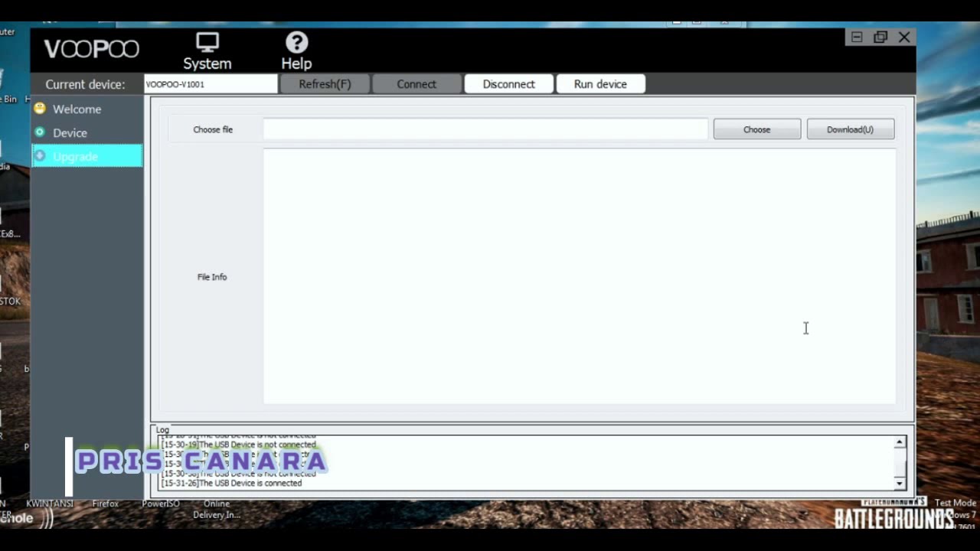The image size is (980, 551).
Task: Click the PowerISO desktop shortcut
Action: pos(161,504)
